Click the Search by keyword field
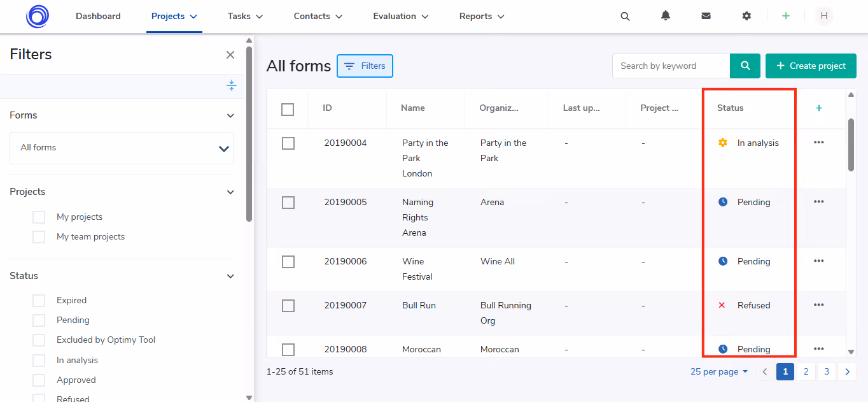This screenshot has width=868, height=402. tap(671, 66)
